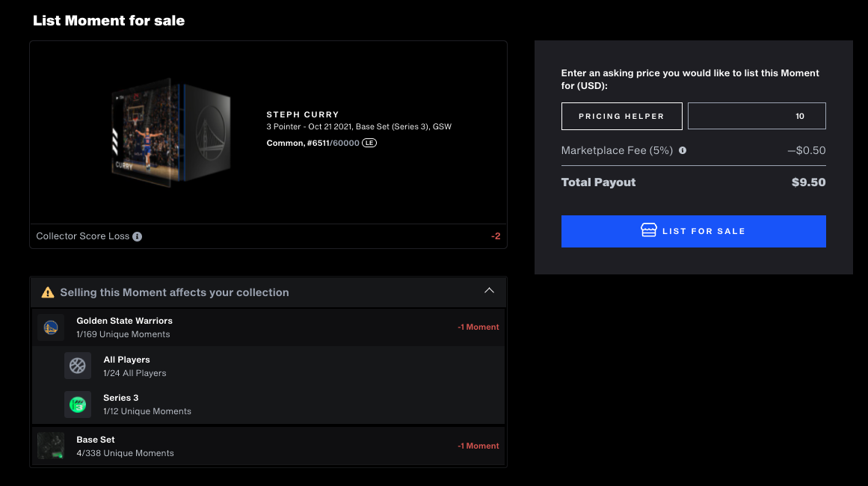Click the 'Total Payout' label
868x486 pixels.
tap(598, 182)
